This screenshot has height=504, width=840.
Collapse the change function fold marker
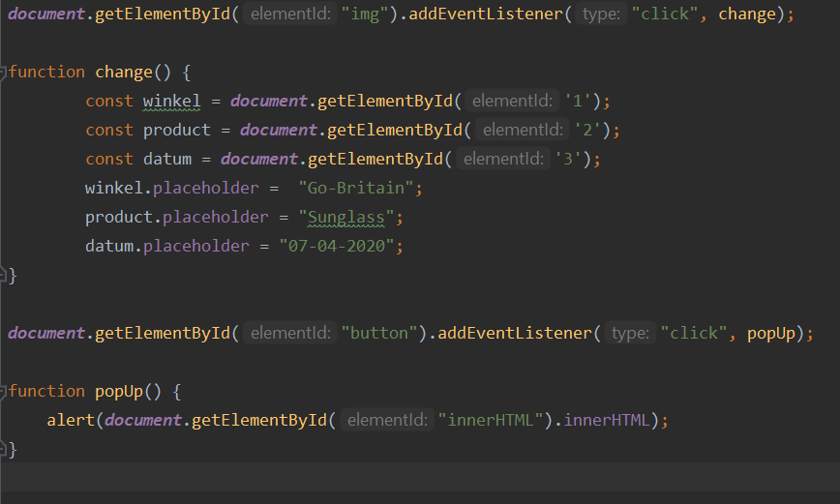point(4,73)
